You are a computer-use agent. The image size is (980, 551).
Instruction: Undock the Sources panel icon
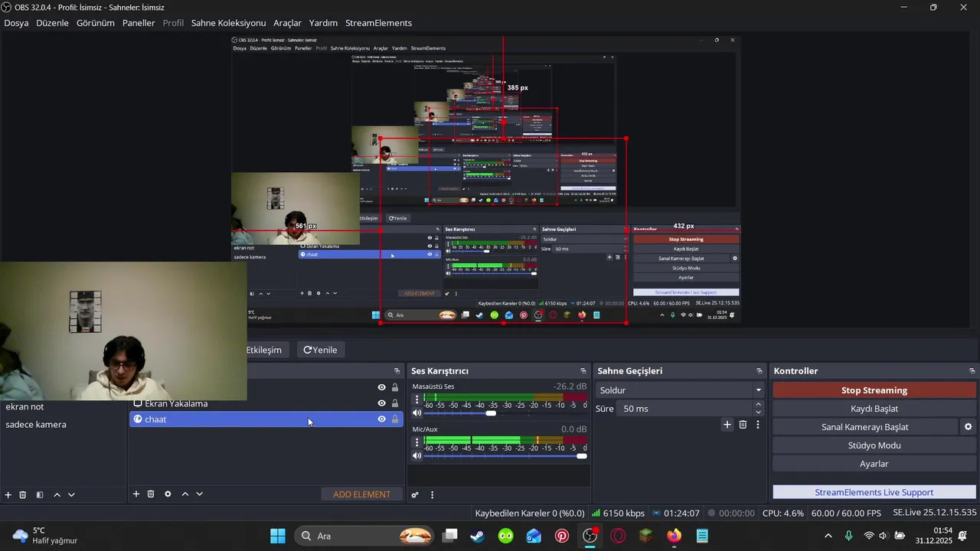397,371
